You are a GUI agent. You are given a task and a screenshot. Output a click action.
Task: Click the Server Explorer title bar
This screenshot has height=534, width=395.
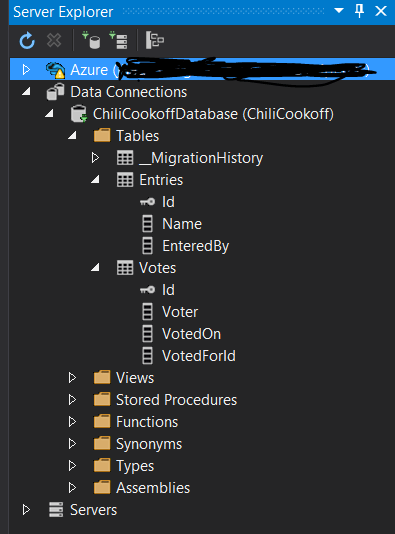pos(170,12)
